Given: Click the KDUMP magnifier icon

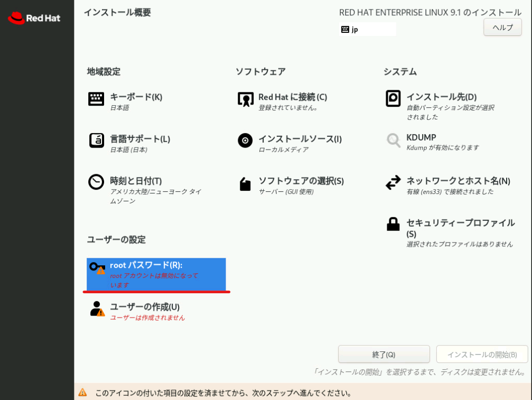Looking at the screenshot, I should [393, 140].
